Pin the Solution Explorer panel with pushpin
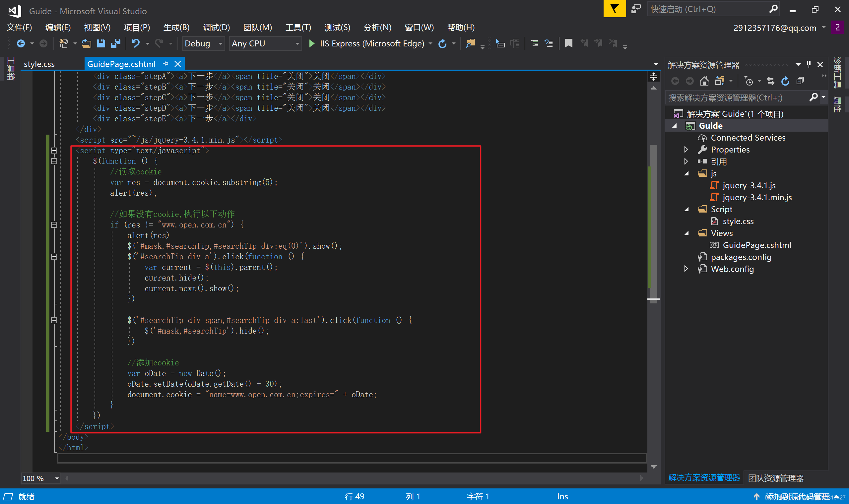 (x=809, y=64)
